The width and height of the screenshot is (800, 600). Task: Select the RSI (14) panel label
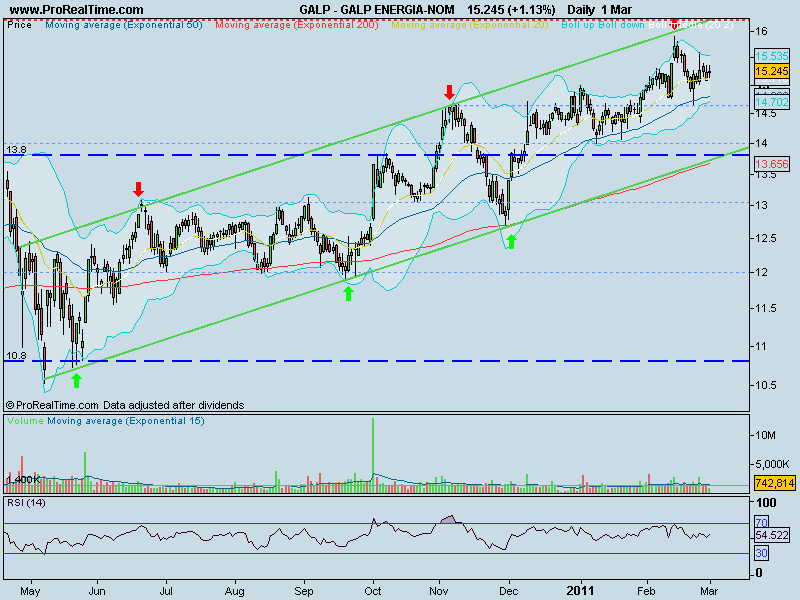26,503
